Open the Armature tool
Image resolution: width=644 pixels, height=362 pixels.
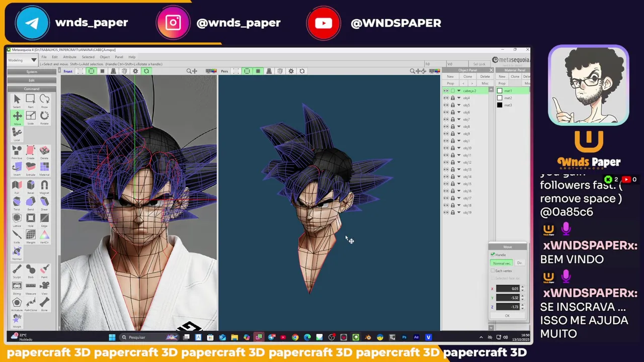17,304
